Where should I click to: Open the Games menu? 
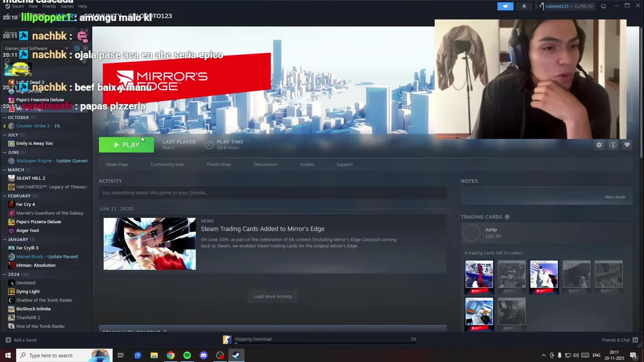coord(67,6)
